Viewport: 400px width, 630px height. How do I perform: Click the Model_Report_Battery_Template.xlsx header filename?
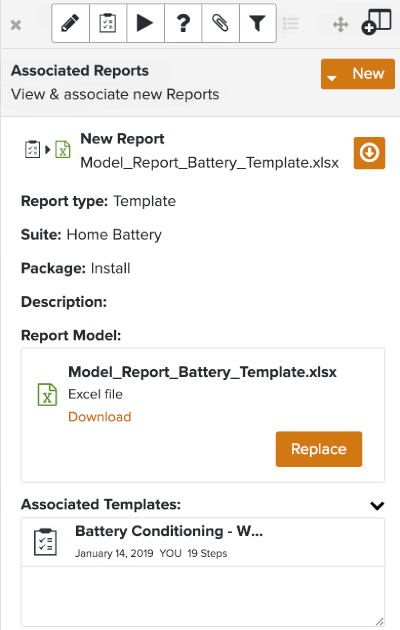point(210,163)
